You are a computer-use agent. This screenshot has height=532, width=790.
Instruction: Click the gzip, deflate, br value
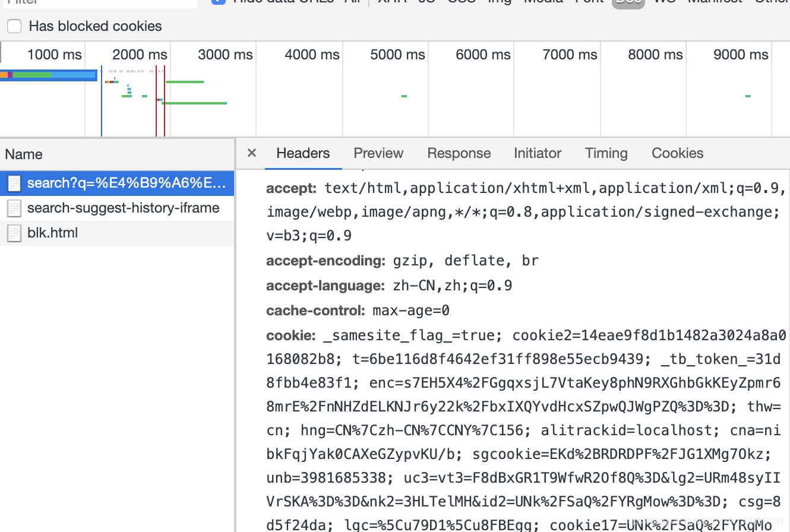click(466, 261)
